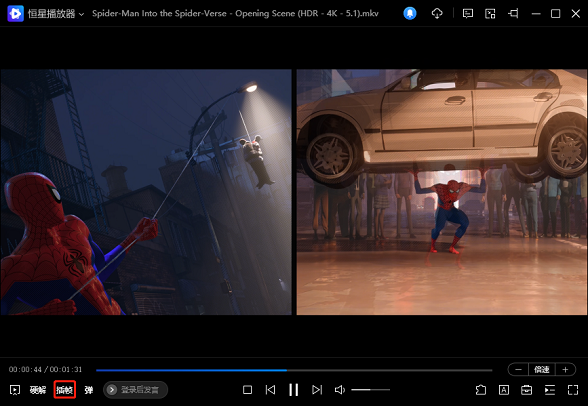Click the 登录后发言 comment input field
Viewport: 588px width, 406px height.
(x=135, y=390)
